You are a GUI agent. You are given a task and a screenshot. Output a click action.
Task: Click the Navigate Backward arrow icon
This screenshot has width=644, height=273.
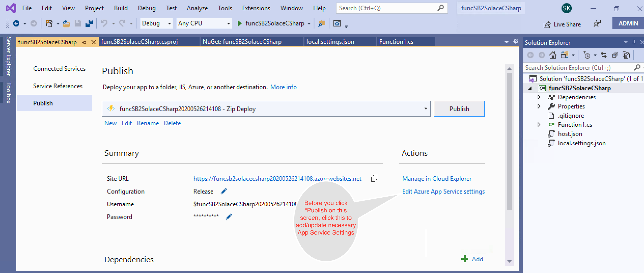(16, 24)
